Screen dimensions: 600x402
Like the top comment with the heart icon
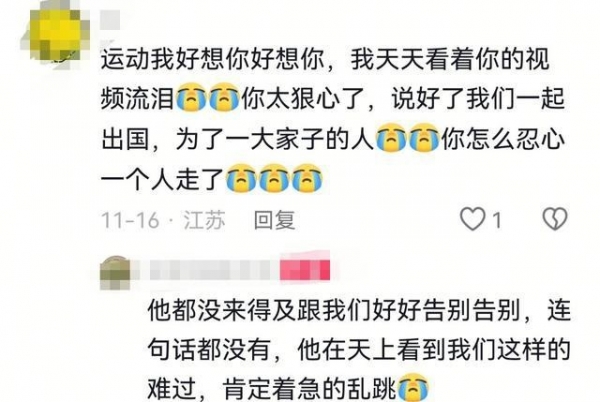tap(472, 219)
